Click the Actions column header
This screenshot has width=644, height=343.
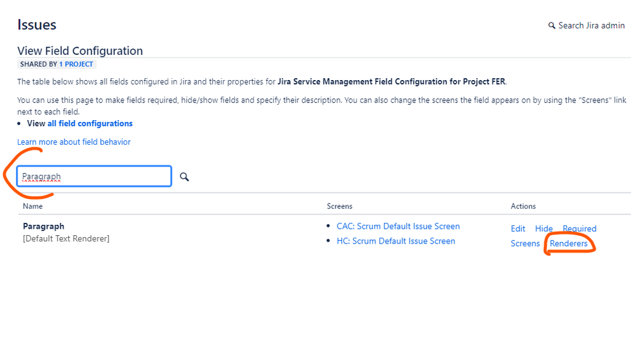(523, 206)
